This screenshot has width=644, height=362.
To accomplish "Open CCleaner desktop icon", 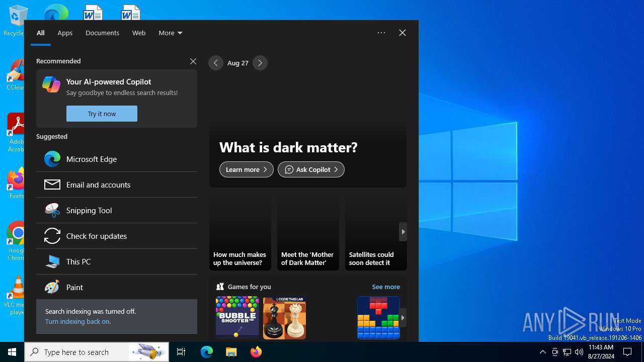I will pyautogui.click(x=15, y=75).
